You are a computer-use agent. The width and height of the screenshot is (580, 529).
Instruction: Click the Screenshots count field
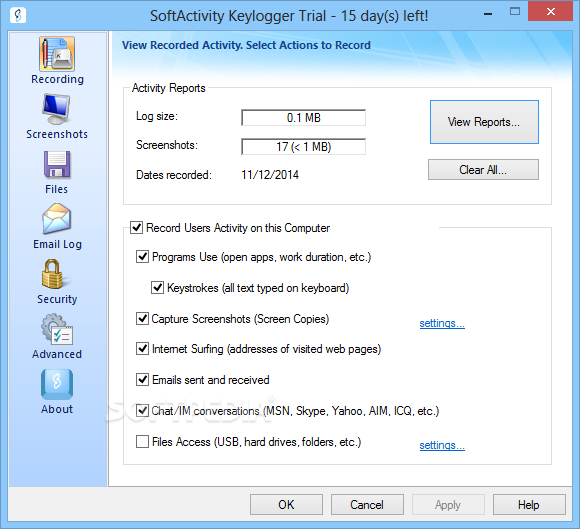(303, 146)
